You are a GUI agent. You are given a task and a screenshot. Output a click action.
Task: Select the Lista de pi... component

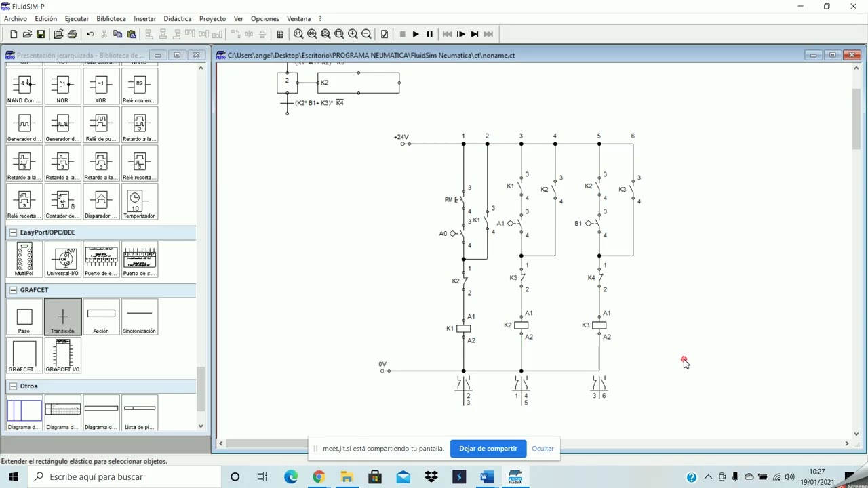coord(139,413)
